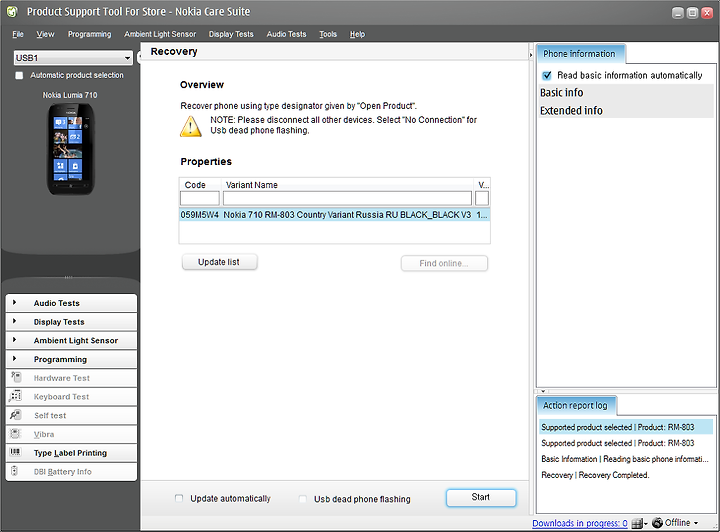
Task: Click the Type Label Printing barcode icon
Action: click(x=15, y=452)
